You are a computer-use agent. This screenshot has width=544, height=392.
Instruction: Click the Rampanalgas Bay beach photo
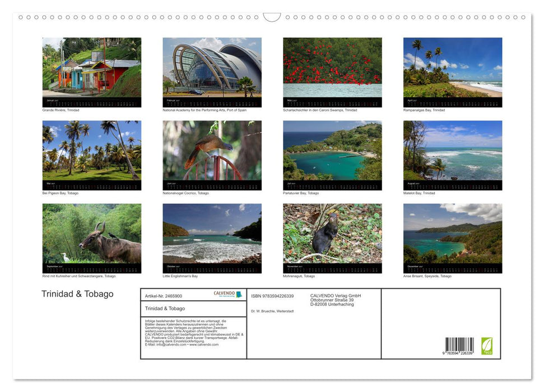pyautogui.click(x=453, y=67)
